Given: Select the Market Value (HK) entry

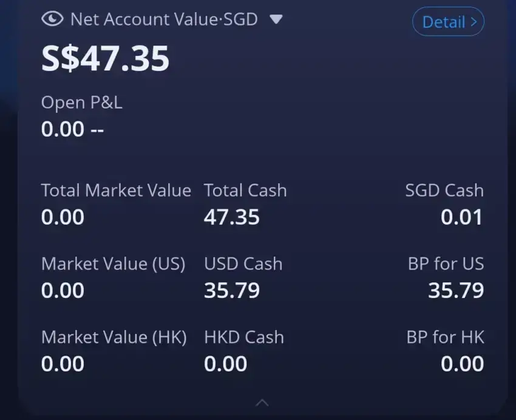Looking at the screenshot, I should pos(114,351).
